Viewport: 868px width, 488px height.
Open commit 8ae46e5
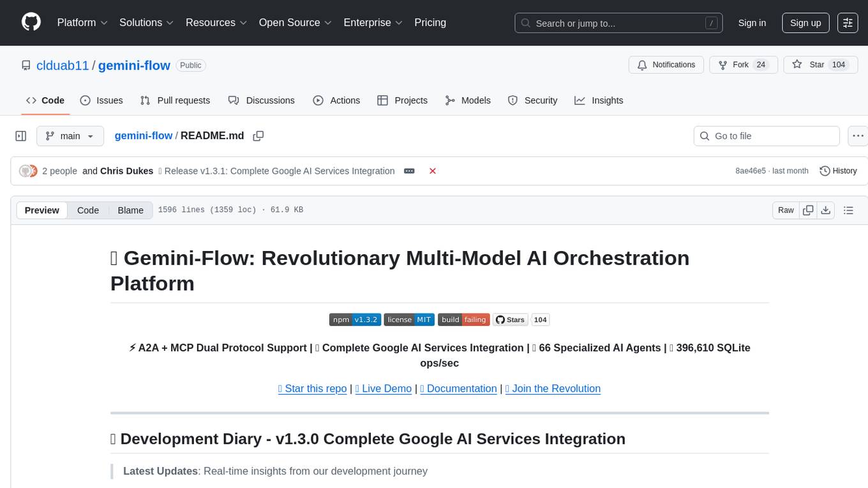click(751, 171)
